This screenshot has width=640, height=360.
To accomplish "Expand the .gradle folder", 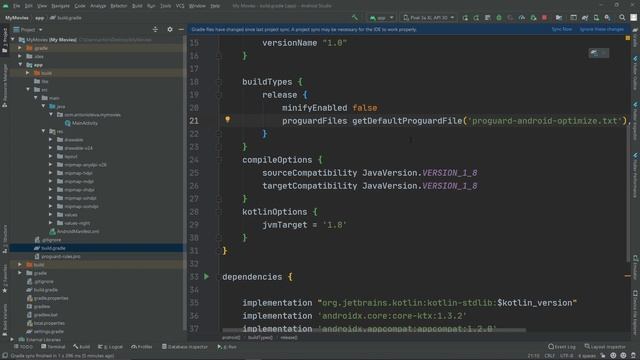I will coord(20,48).
